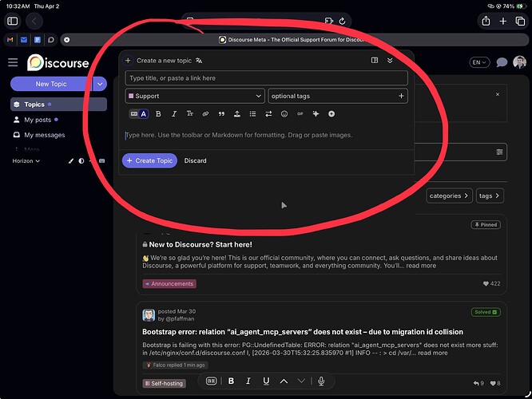Toggle italic on the keyboard shortcut bar
Image resolution: width=532 pixels, height=399 pixels.
tap(248, 381)
